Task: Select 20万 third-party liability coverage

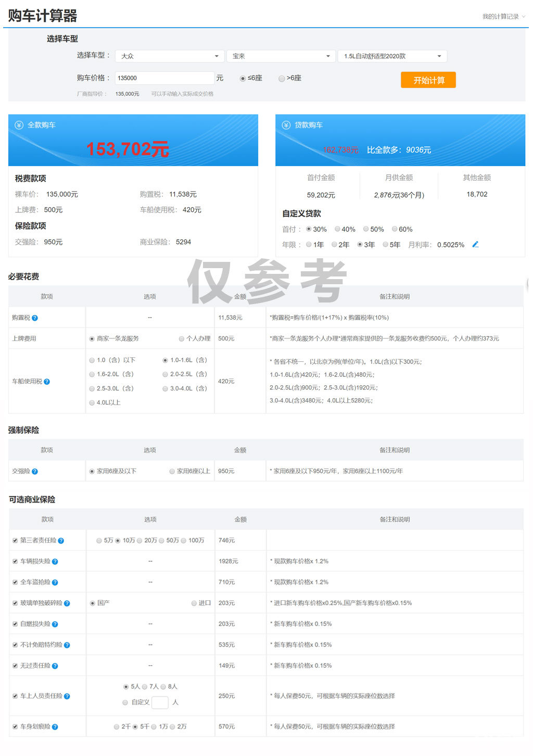Action: point(139,541)
